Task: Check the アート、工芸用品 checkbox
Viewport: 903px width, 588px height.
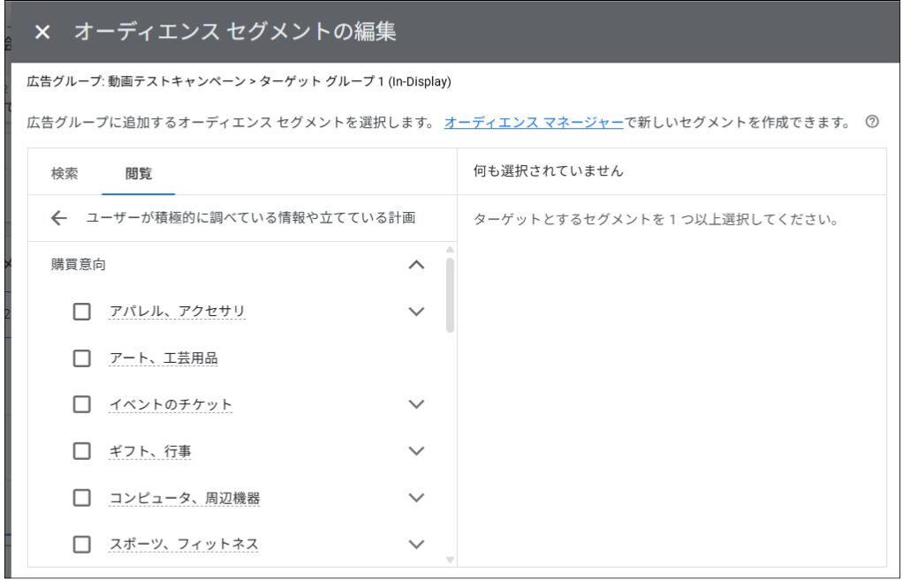Action: (x=82, y=358)
